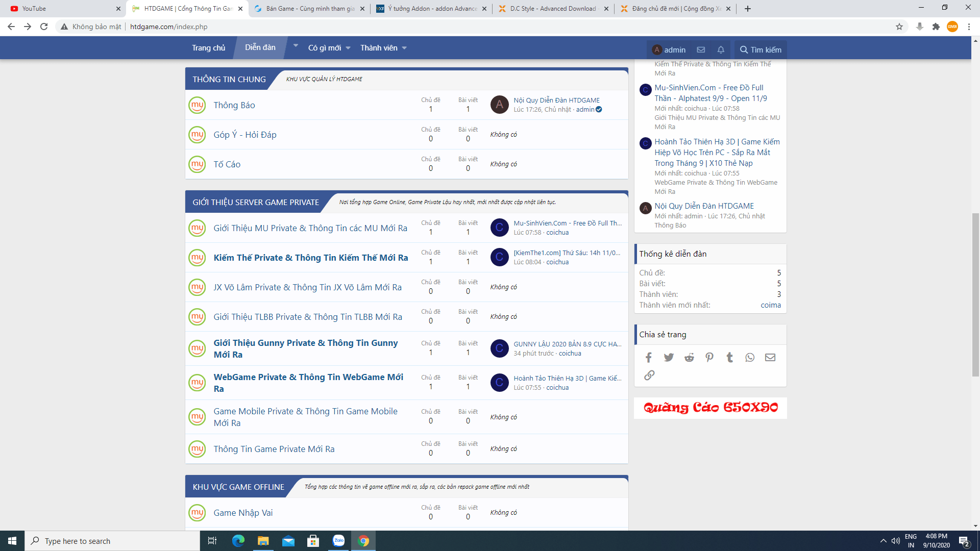This screenshot has width=980, height=551.
Task: Open Diễn đàn navigation tab
Action: tap(260, 47)
